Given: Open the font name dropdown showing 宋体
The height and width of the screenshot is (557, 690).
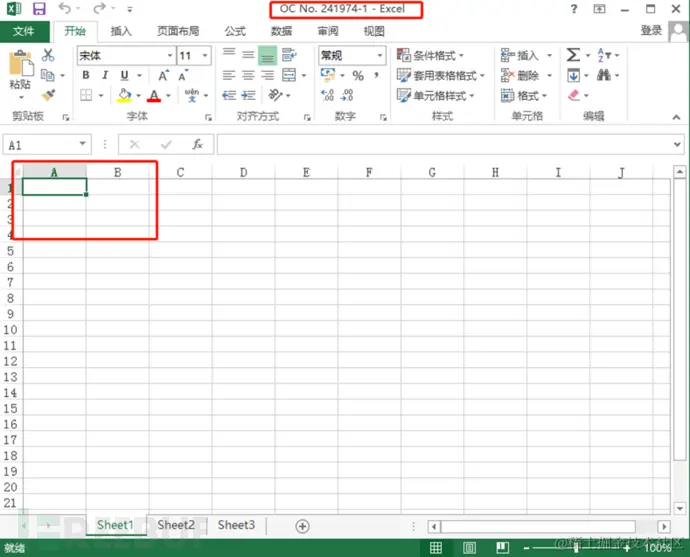Looking at the screenshot, I should click(170, 55).
